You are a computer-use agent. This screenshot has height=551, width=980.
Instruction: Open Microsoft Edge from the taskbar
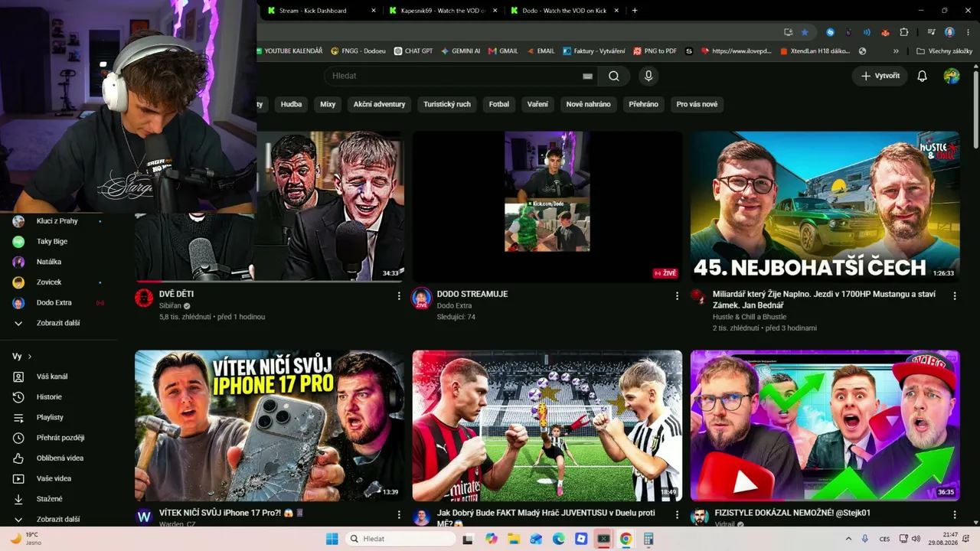tap(559, 539)
